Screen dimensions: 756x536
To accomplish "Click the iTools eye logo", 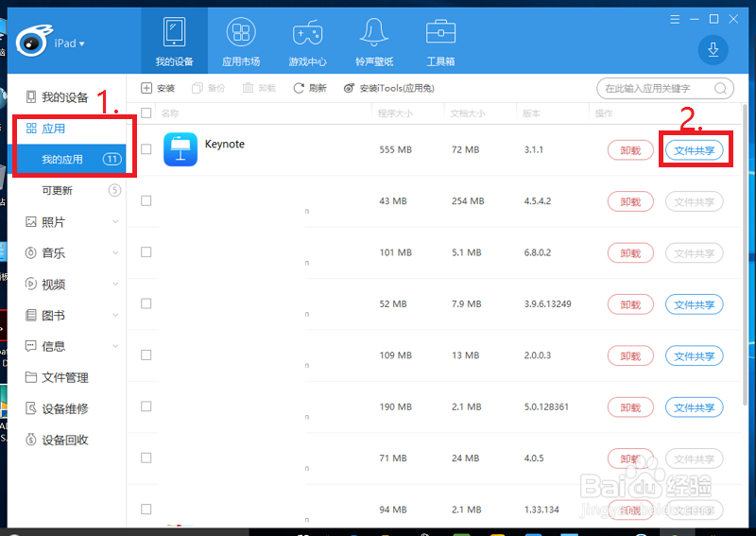I will (33, 42).
